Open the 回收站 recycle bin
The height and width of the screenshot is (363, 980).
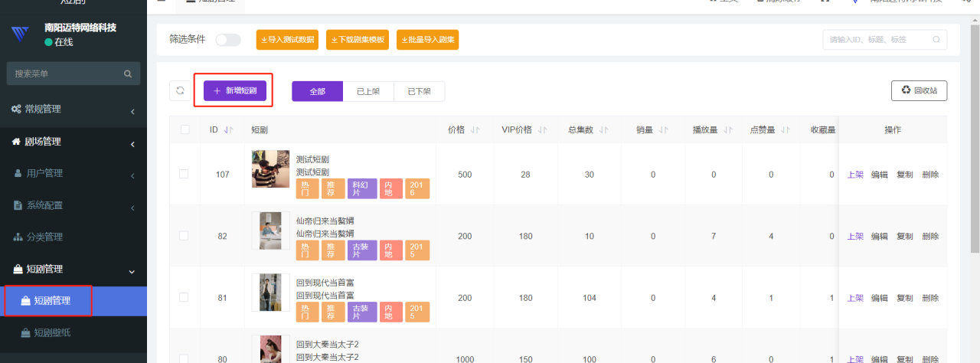click(919, 90)
